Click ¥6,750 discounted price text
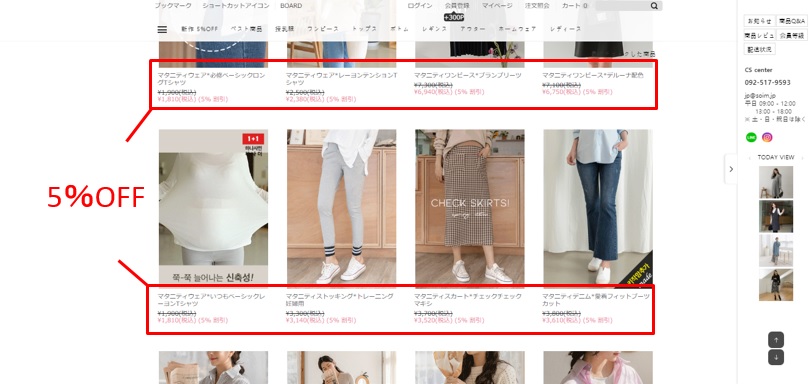Screen dimensions: 811x384 577,92
